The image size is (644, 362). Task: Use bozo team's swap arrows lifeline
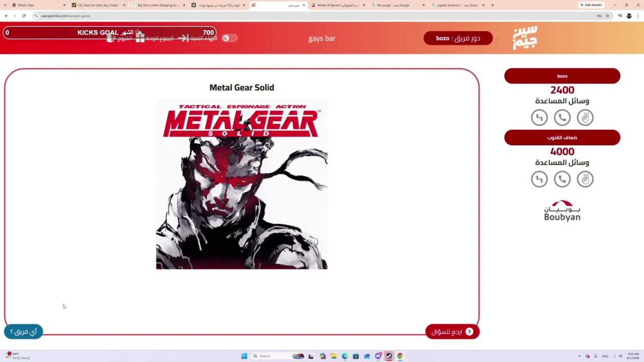539,118
